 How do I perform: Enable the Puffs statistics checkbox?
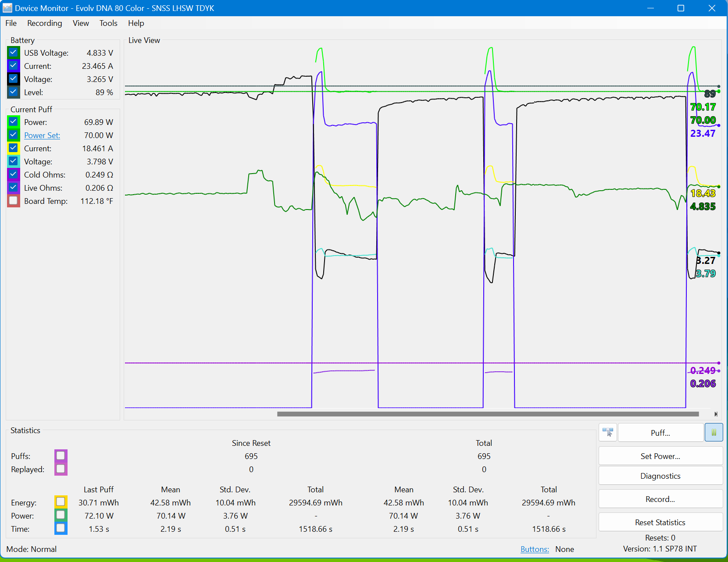(61, 456)
